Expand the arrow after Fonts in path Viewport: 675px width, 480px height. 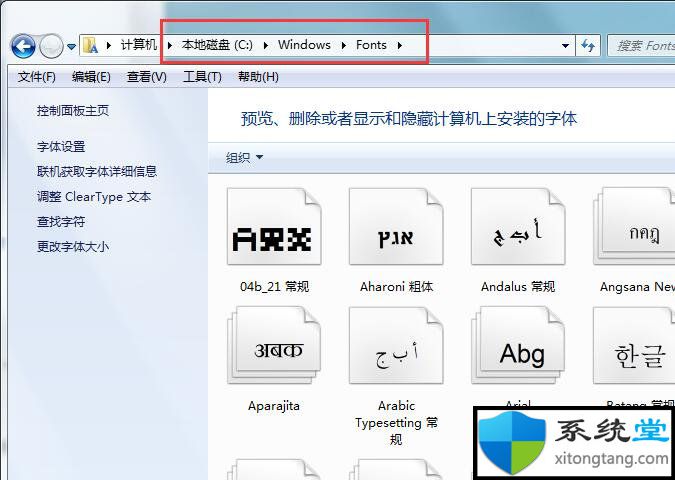click(400, 45)
